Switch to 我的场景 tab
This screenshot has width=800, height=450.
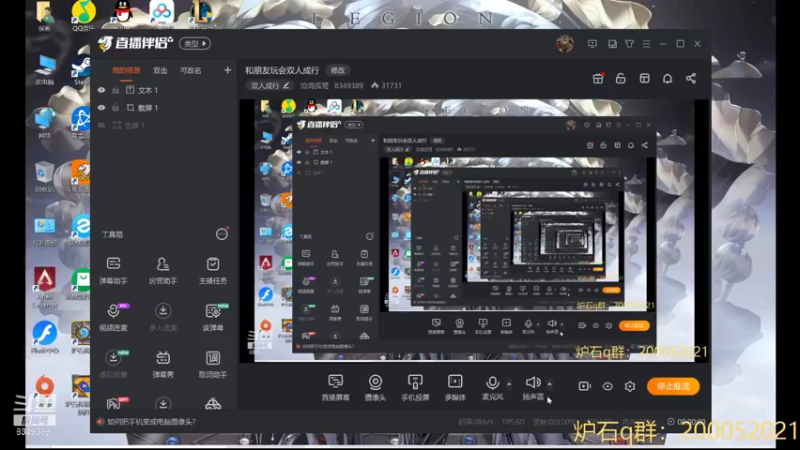click(x=126, y=70)
